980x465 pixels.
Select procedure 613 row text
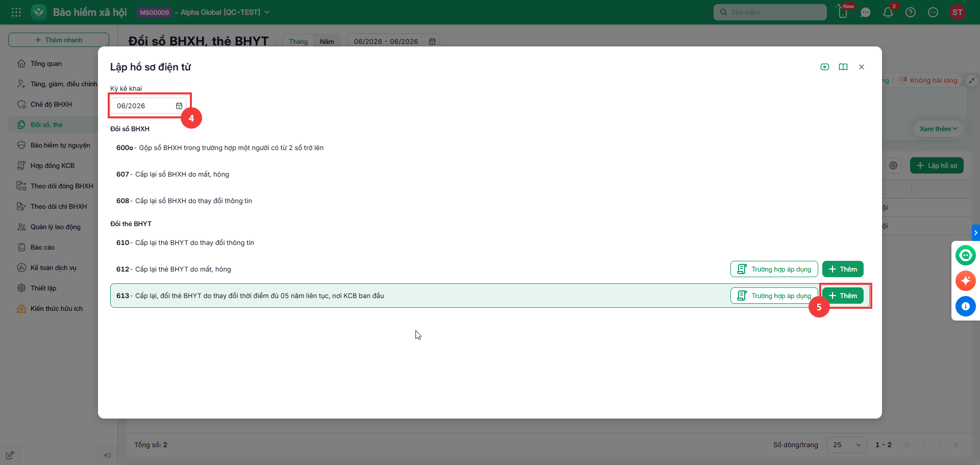pyautogui.click(x=250, y=296)
